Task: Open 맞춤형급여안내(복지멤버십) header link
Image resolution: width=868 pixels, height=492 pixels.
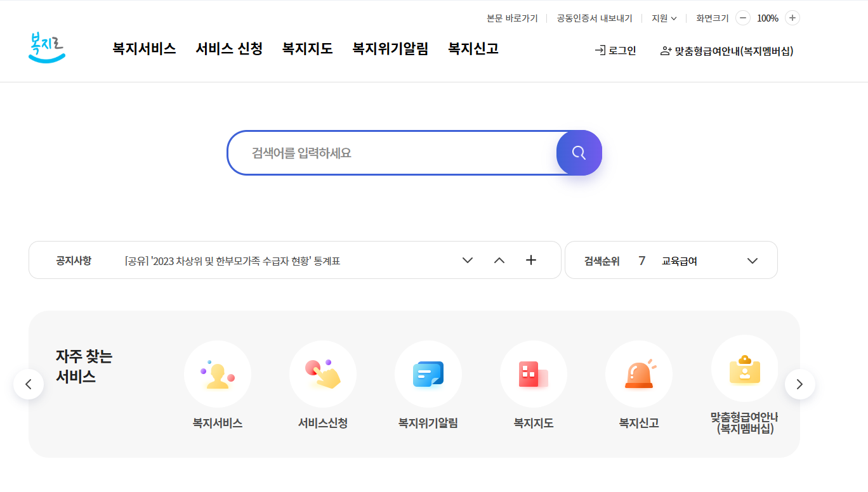Action: [727, 51]
